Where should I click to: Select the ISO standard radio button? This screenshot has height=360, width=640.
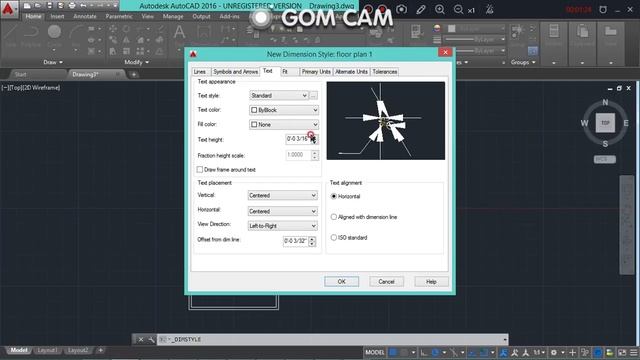click(x=333, y=237)
